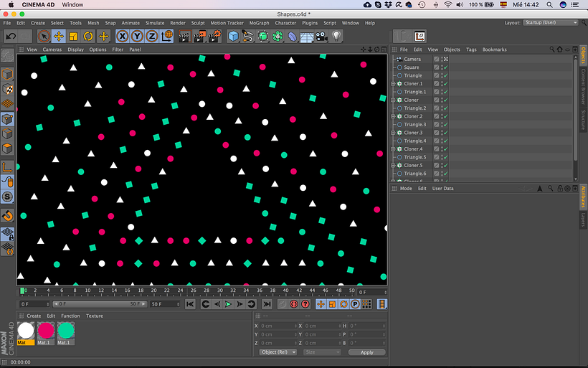Open material manager Texture menu

[95, 316]
